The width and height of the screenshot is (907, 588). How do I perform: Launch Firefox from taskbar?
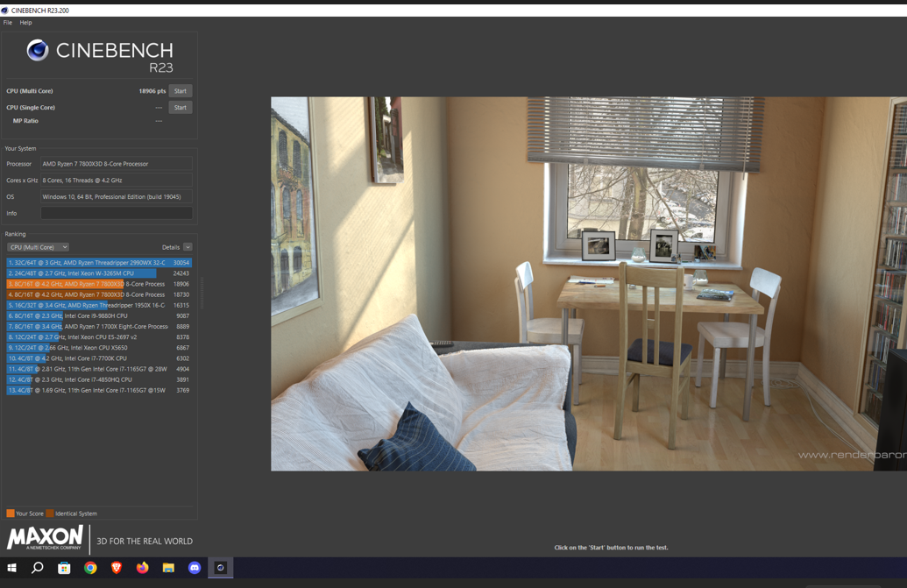point(142,568)
